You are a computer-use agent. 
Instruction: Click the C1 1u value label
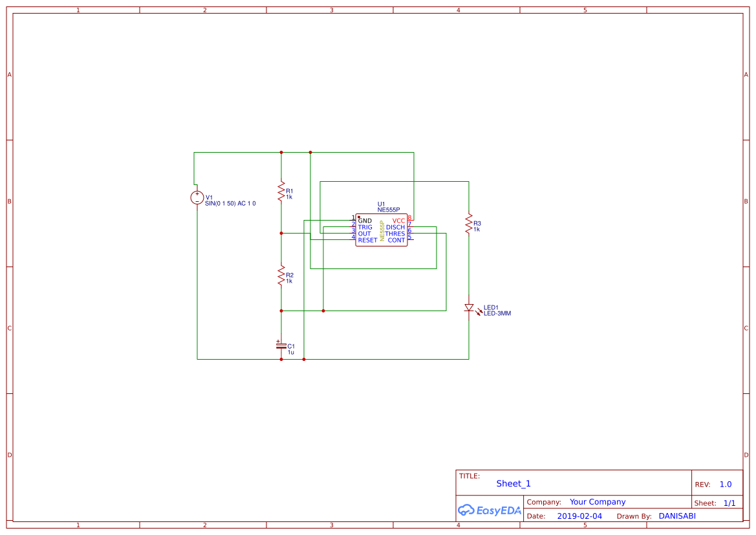pyautogui.click(x=291, y=353)
